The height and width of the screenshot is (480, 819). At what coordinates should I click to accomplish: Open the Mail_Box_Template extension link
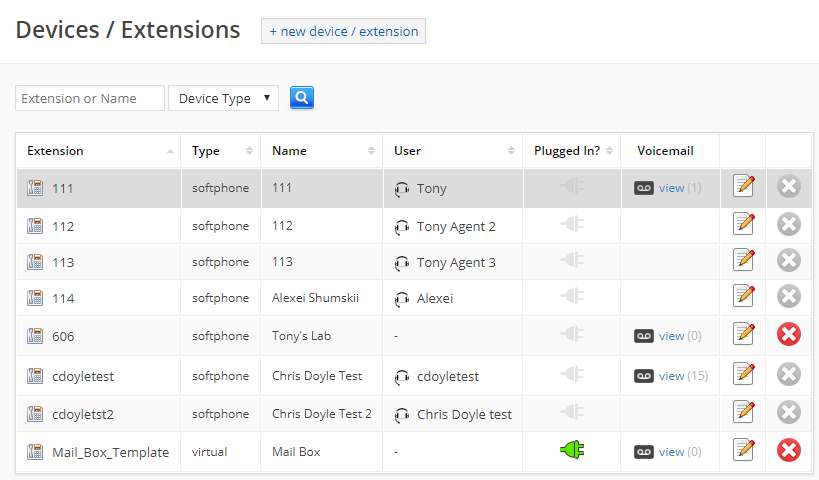pyautogui.click(x=110, y=452)
